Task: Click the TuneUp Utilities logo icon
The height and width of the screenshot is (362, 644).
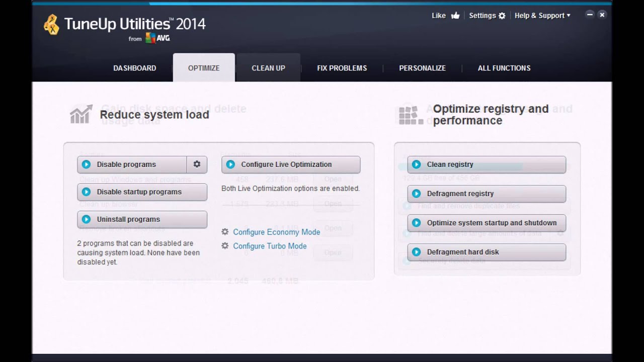Action: 51,25
